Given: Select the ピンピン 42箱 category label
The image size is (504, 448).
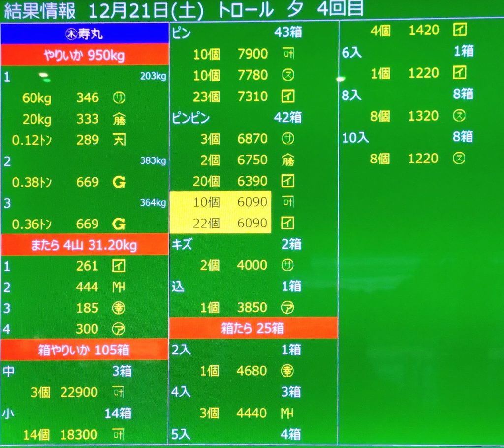Looking at the screenshot, I should tap(191, 118).
